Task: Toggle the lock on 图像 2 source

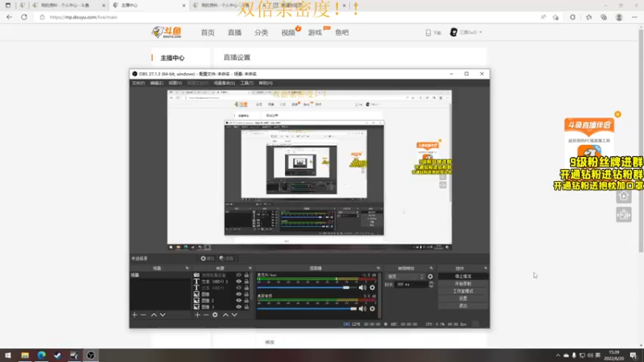Action: pos(246,300)
